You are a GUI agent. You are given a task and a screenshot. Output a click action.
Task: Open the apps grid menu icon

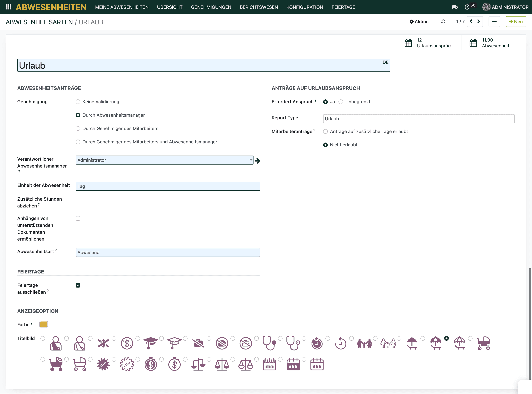9,7
